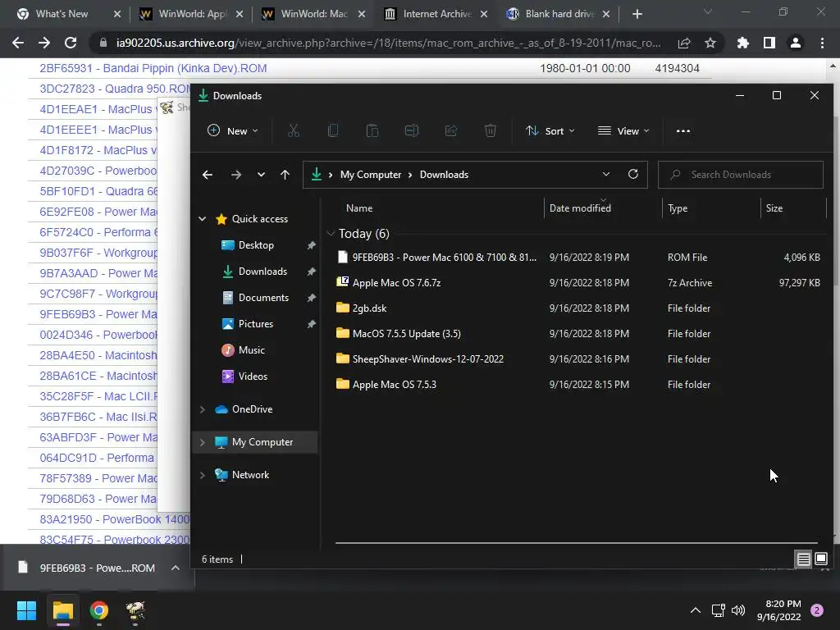Switch to WinWorld: Mac tab
Image resolution: width=840 pixels, height=630 pixels.
coord(314,14)
